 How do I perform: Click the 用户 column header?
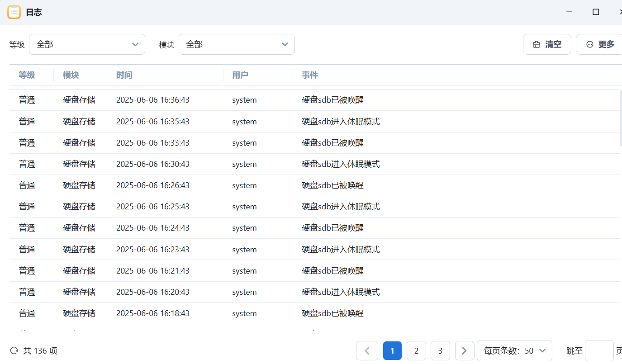point(240,75)
